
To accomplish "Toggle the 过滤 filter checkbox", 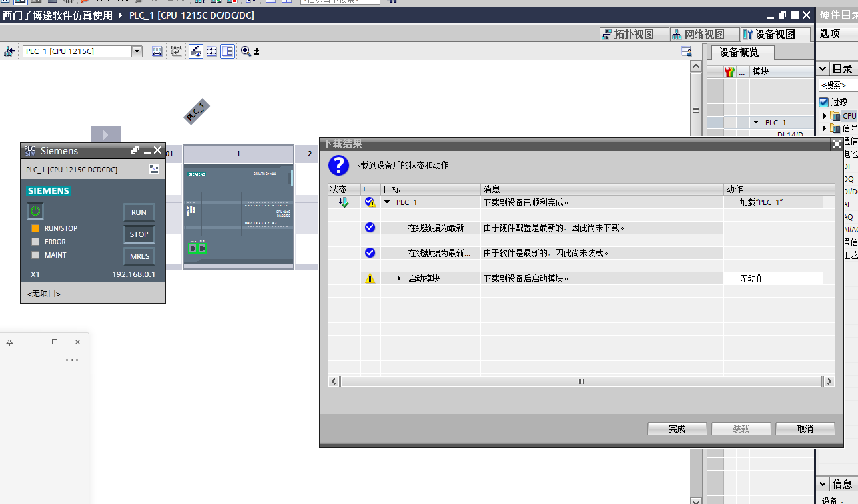I will point(823,102).
